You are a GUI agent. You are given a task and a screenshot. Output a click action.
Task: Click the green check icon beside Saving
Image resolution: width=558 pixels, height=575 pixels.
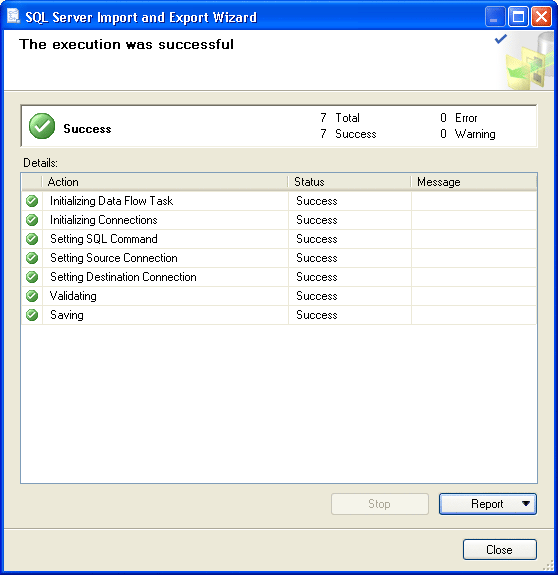[x=32, y=315]
